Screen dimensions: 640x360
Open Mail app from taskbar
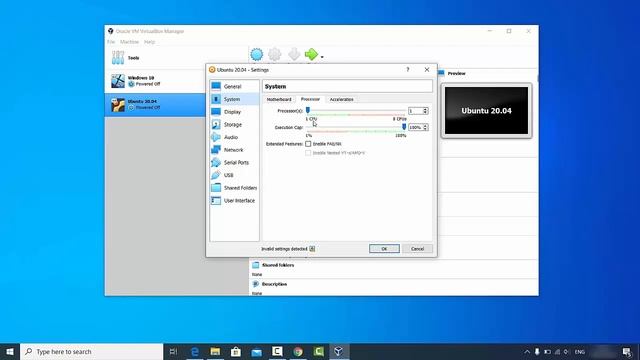(x=256, y=351)
